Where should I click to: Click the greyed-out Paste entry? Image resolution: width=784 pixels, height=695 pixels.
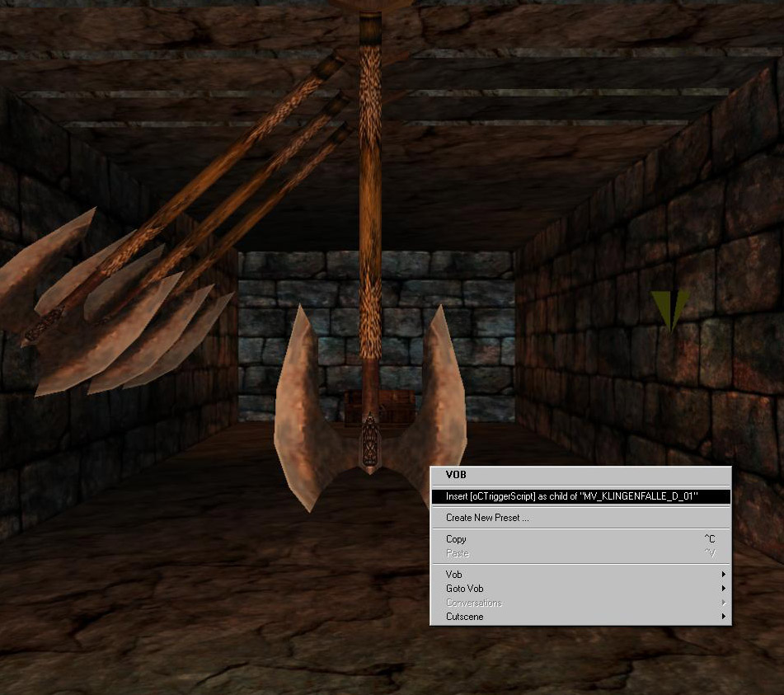click(457, 553)
